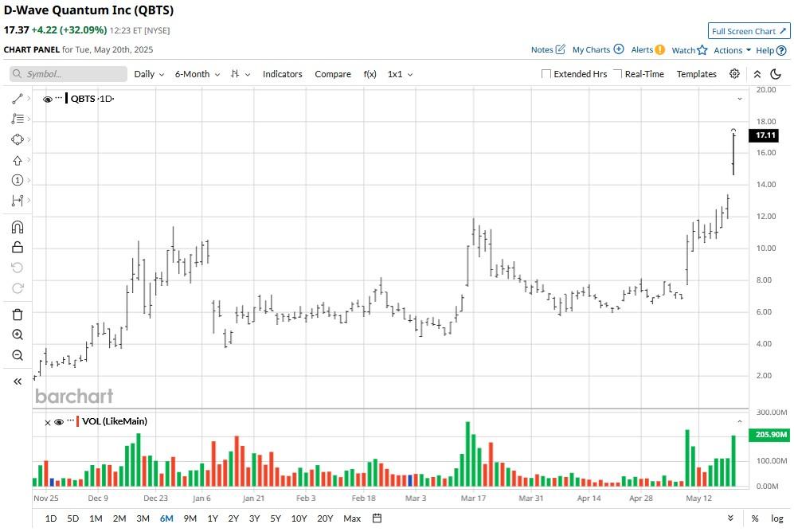Select the 20Y time range

click(x=325, y=518)
